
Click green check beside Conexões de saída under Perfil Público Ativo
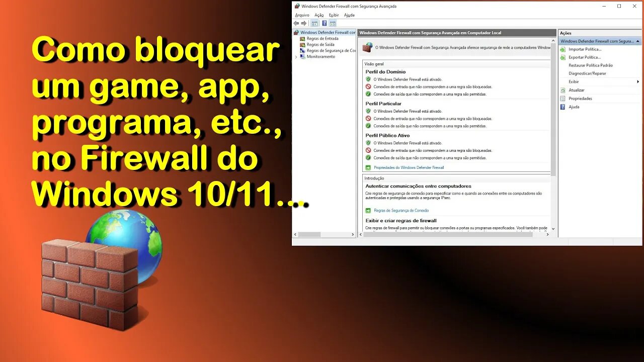click(368, 158)
